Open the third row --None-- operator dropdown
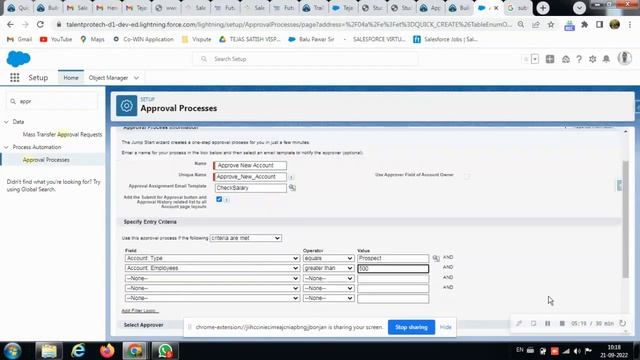640x360 pixels. click(328, 278)
